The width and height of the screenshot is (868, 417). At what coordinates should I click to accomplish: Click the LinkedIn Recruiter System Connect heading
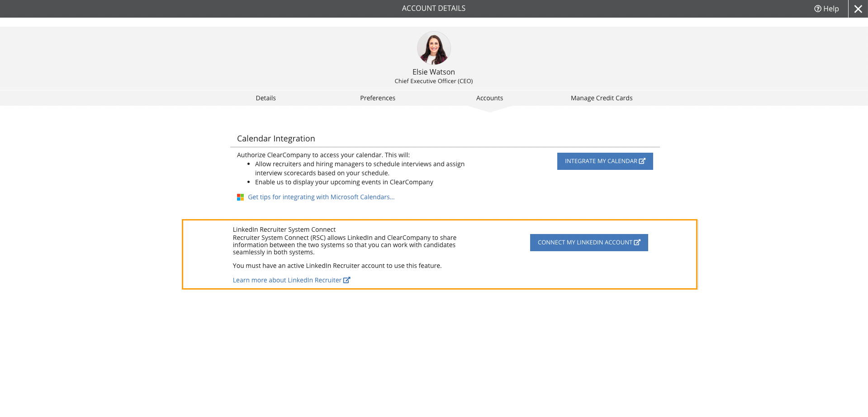coord(284,230)
